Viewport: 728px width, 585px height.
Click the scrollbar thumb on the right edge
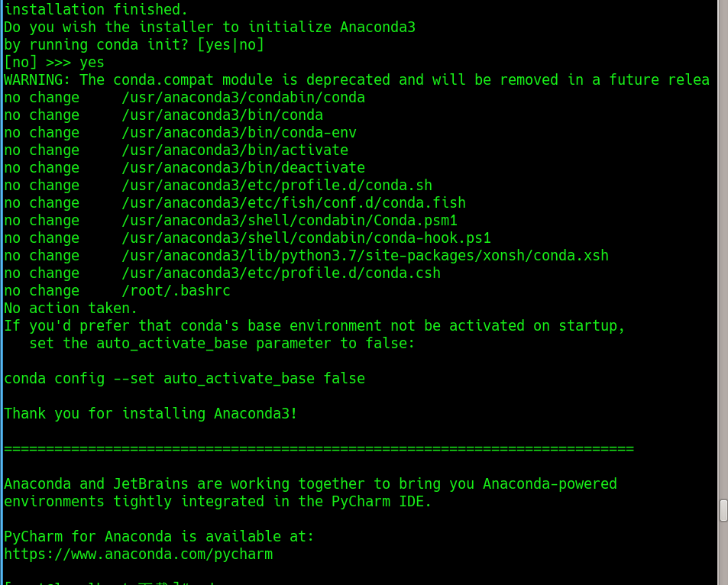click(x=723, y=511)
